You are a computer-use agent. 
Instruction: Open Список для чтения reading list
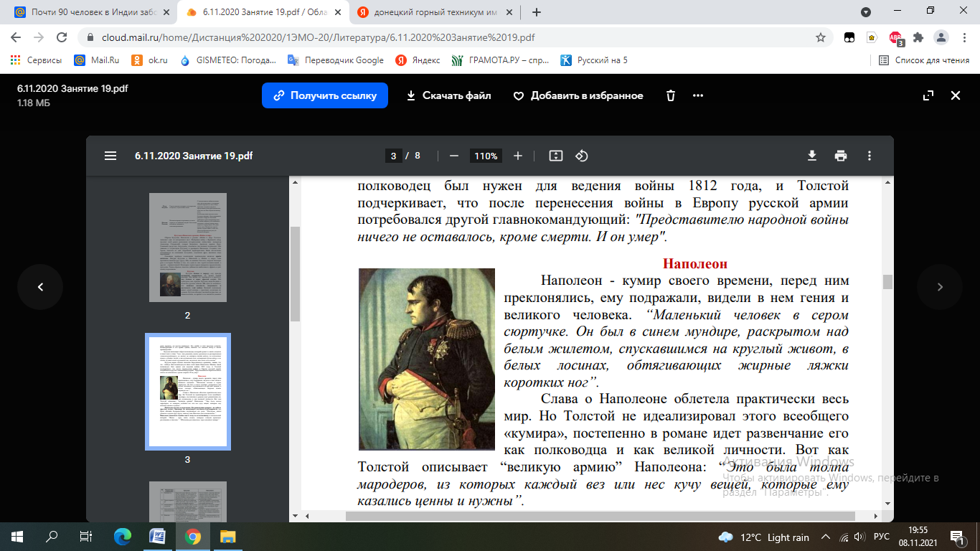(925, 60)
